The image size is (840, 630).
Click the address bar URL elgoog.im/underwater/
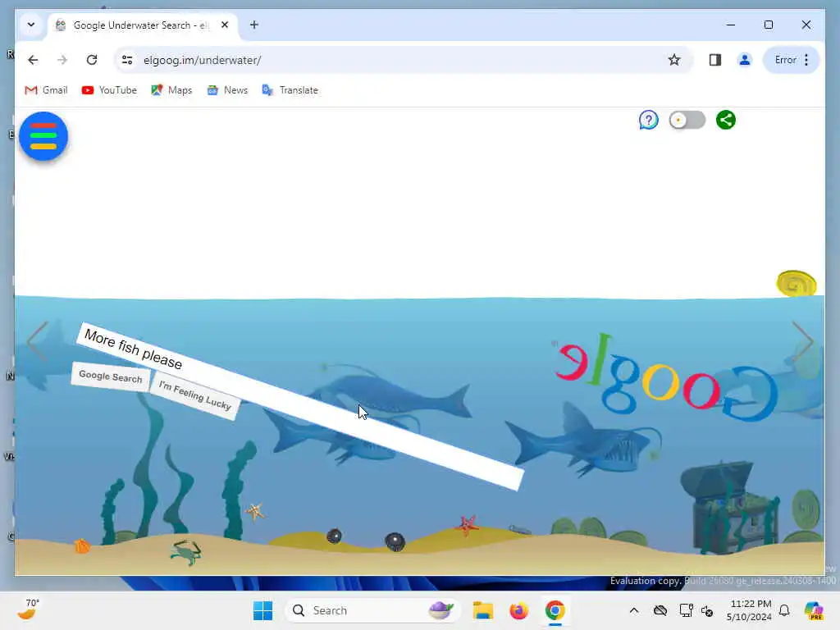click(202, 60)
